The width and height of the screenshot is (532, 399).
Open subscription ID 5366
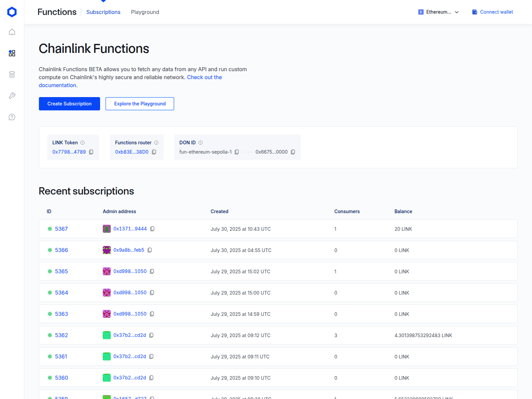click(62, 250)
